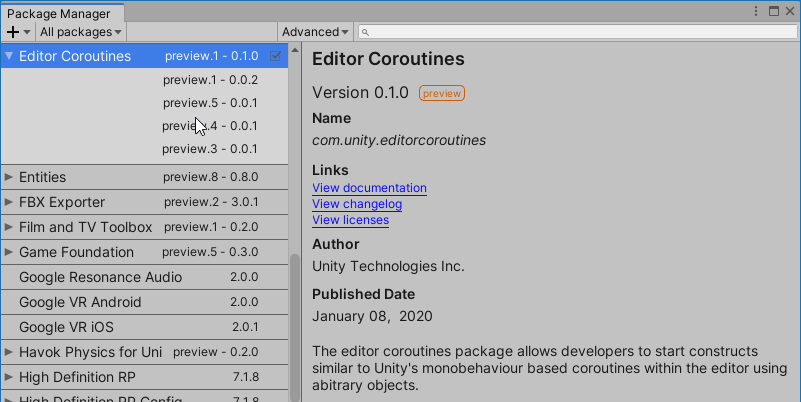
Task: Open the View documentation link
Action: [x=369, y=188]
